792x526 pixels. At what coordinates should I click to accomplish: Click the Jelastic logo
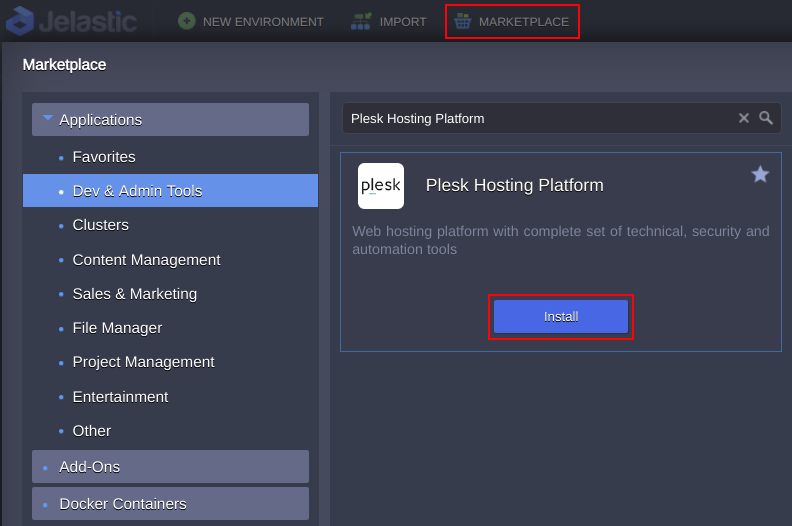[x=71, y=22]
